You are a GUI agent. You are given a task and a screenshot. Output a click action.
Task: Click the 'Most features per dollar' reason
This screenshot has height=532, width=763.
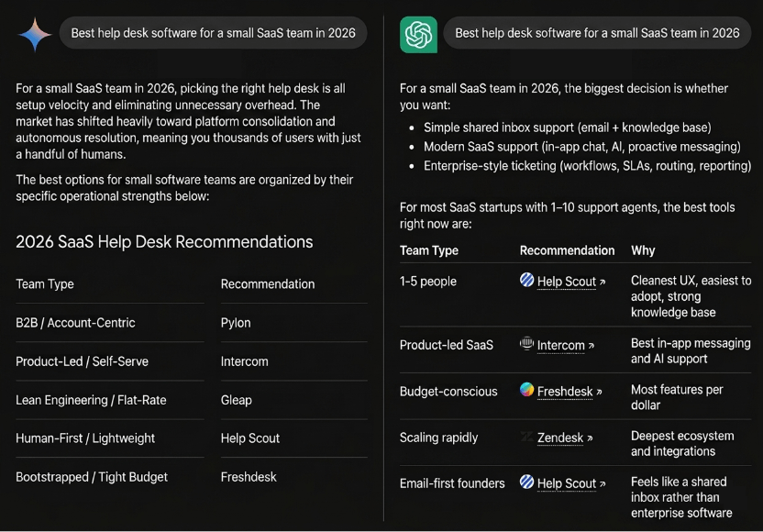(677, 397)
